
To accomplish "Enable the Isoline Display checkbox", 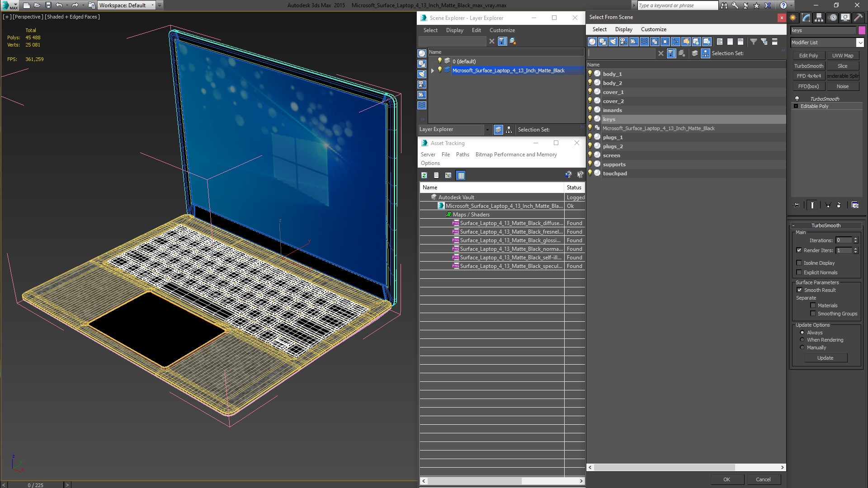I will tap(799, 263).
